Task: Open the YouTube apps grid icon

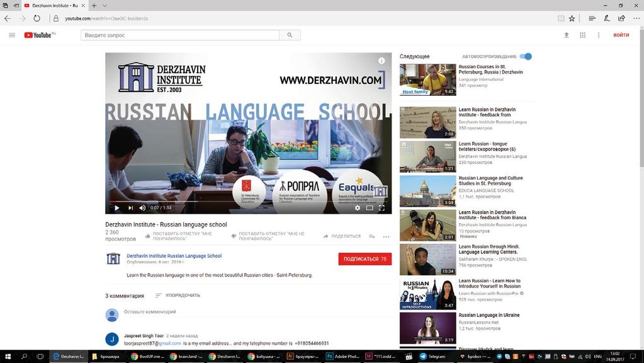Action: (582, 35)
